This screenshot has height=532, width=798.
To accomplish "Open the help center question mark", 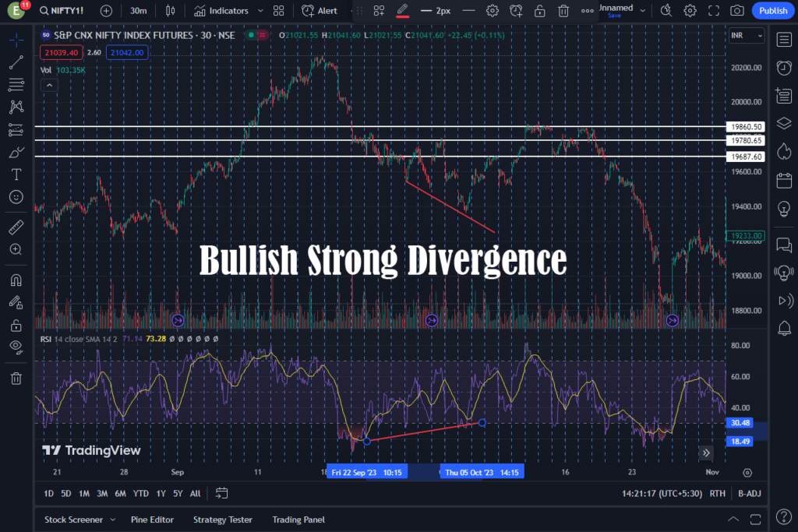I will (x=784, y=516).
